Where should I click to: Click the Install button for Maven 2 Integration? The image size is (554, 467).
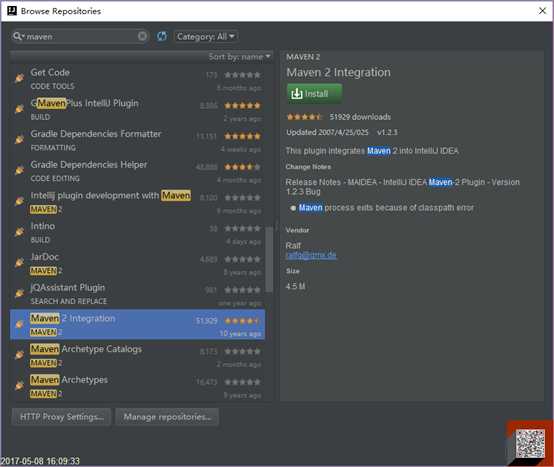pos(314,94)
